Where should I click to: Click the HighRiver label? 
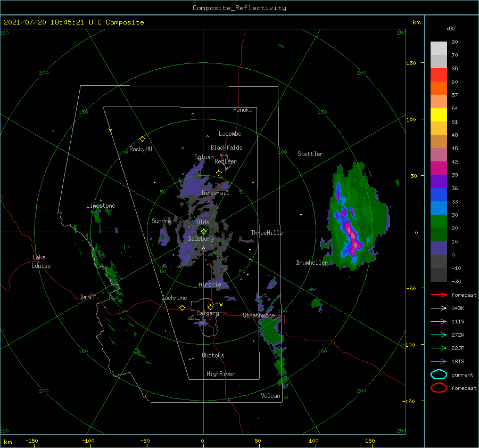221,374
